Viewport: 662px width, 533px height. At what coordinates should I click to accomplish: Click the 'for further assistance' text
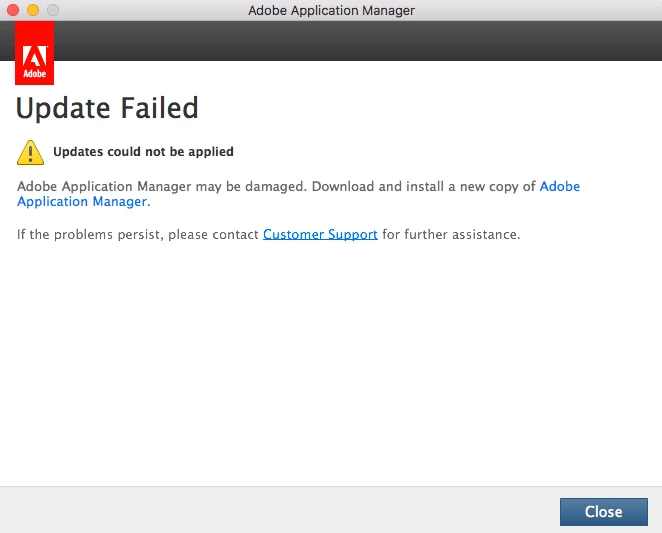coord(450,234)
